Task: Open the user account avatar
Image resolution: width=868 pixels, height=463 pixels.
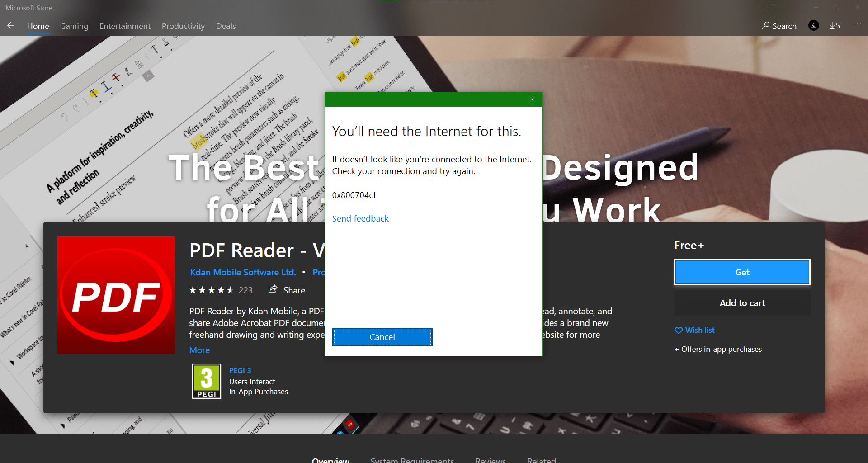Action: [x=814, y=26]
